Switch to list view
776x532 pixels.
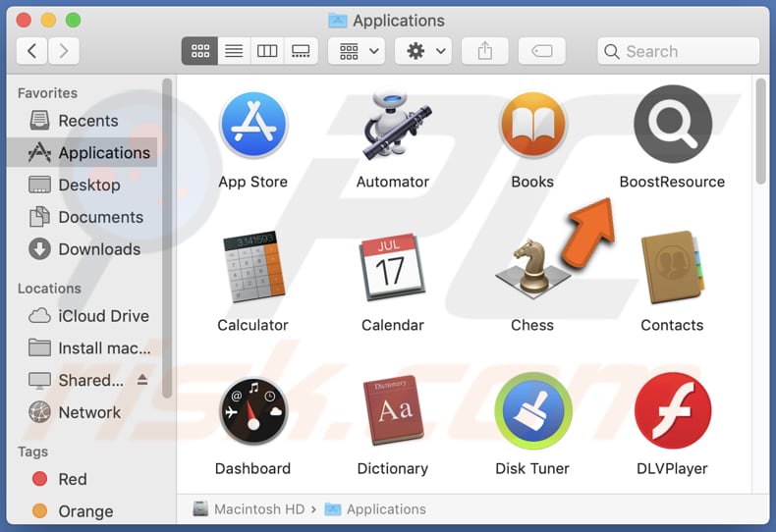click(234, 51)
